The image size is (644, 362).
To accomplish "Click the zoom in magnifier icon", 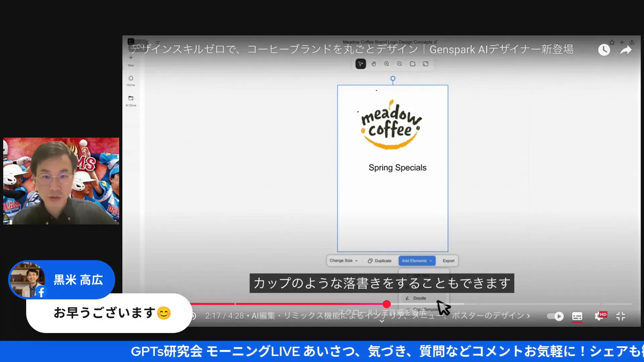I will [387, 64].
